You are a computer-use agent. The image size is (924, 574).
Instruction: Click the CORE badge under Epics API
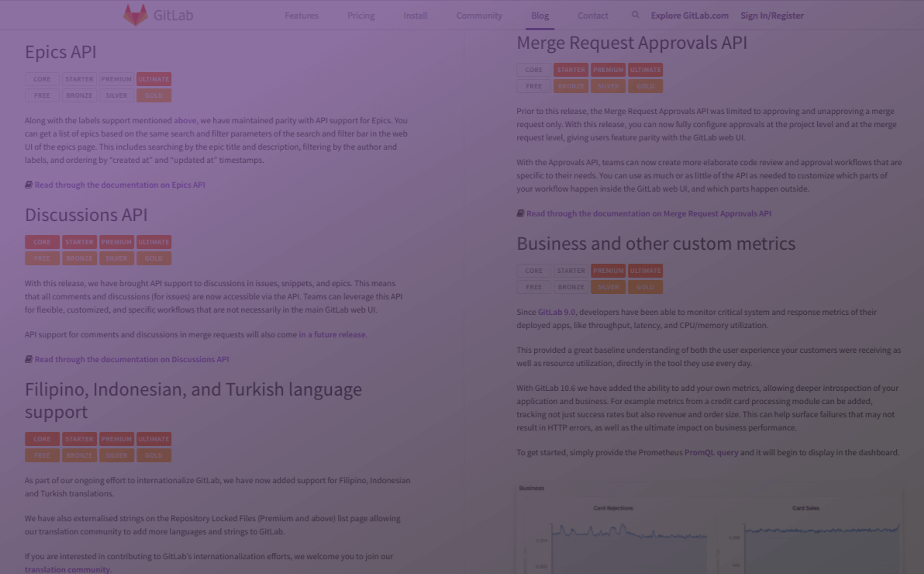point(42,79)
